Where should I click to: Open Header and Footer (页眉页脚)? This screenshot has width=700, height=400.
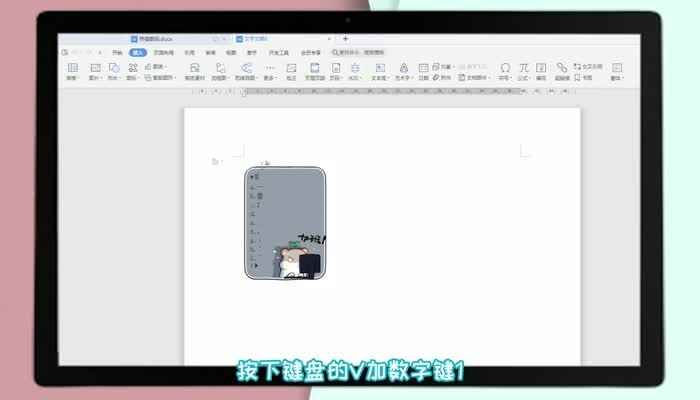click(x=314, y=69)
